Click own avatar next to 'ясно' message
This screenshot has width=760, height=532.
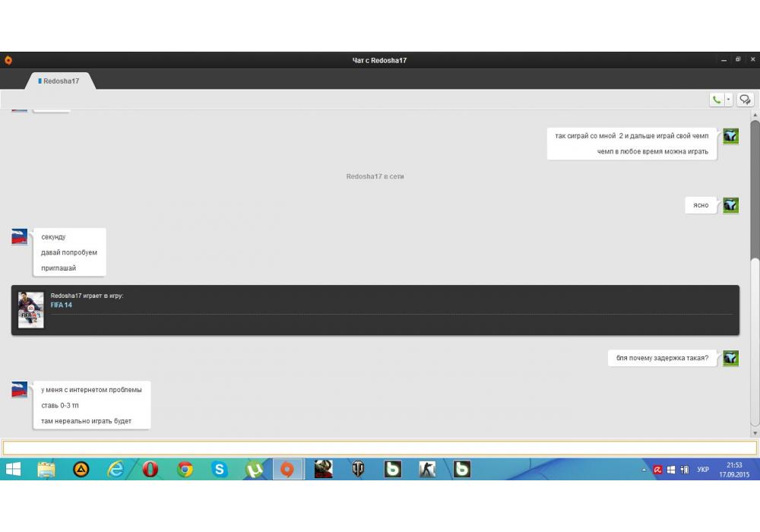click(730, 205)
